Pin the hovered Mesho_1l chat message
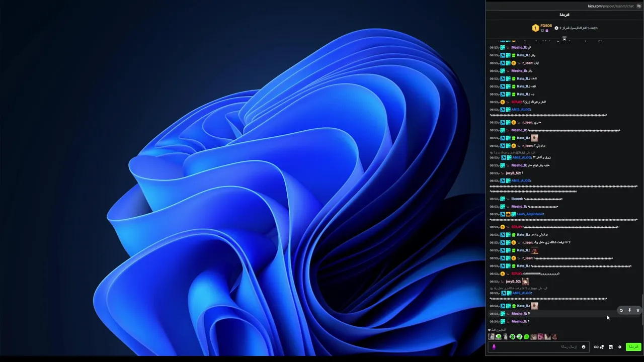The image size is (644, 362). [629, 310]
